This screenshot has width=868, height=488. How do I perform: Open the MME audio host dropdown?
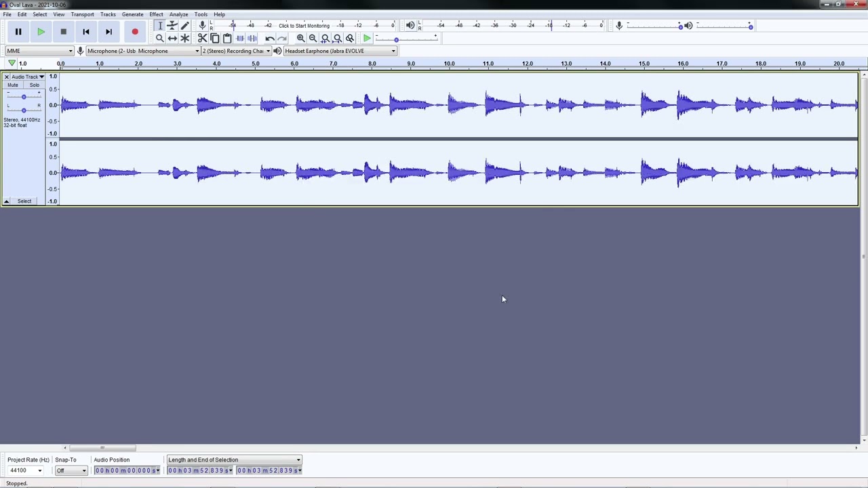[x=39, y=51]
